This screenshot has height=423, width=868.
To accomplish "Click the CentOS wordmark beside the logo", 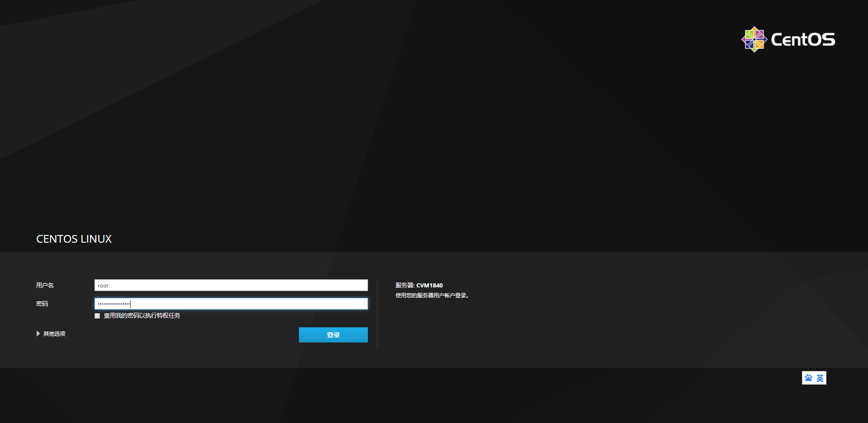I will 803,40.
